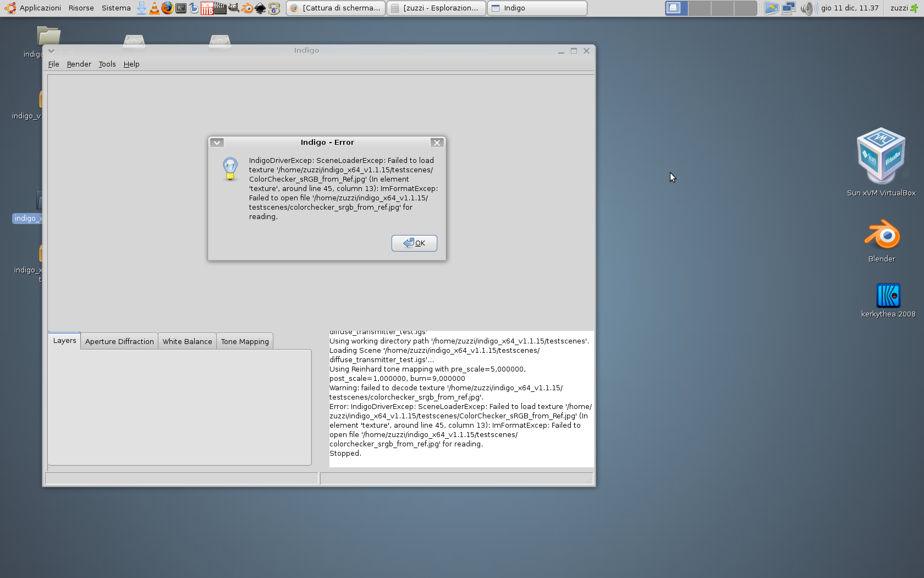Open the Tools menu in Indigo
Screen dimensions: 924x578
(x=107, y=64)
